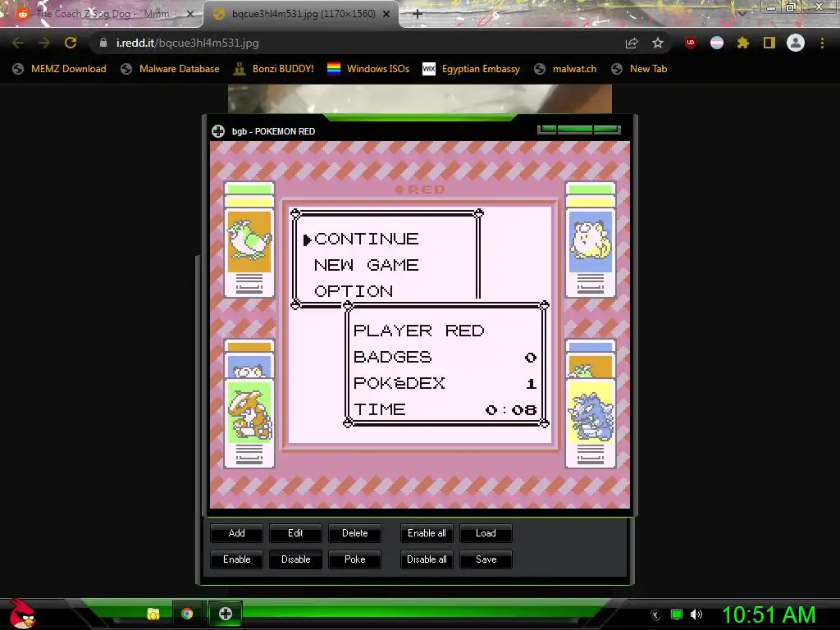Click the Kabutops border sprite
This screenshot has width=840, height=630.
point(249,412)
